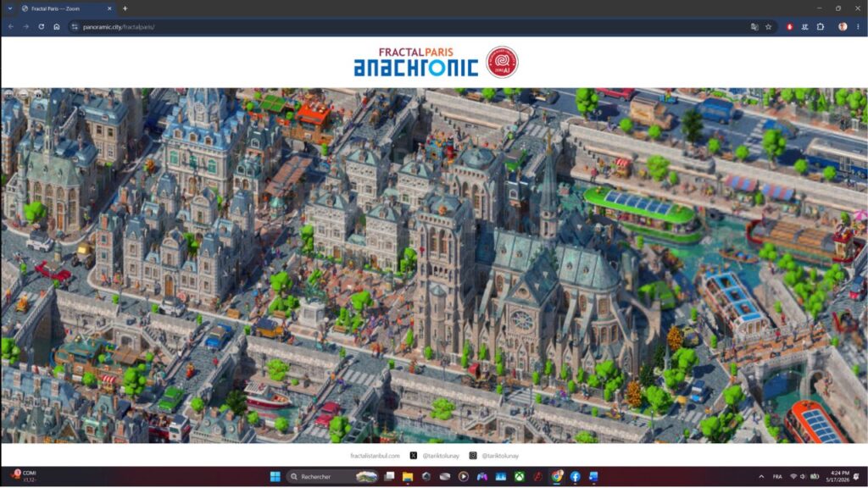Open the fractalistanbul.com link
The height and width of the screenshot is (488, 868).
[375, 456]
